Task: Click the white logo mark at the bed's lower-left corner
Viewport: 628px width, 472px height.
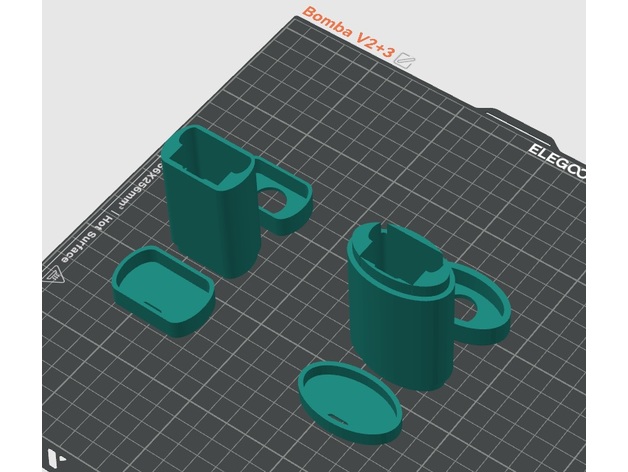Action: pos(55,459)
